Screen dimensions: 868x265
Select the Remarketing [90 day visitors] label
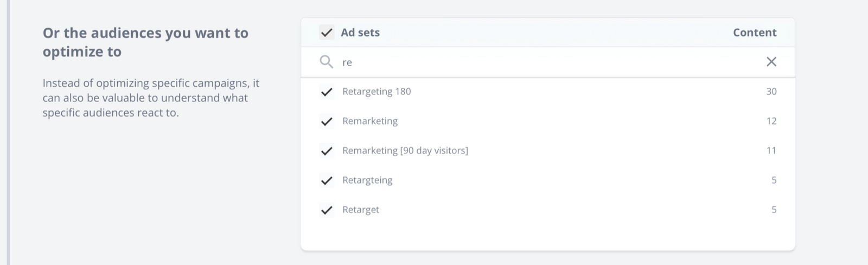click(x=405, y=151)
